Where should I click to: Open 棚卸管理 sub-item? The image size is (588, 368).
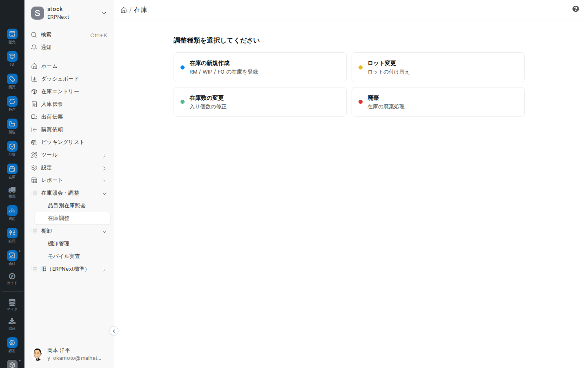[72, 244]
